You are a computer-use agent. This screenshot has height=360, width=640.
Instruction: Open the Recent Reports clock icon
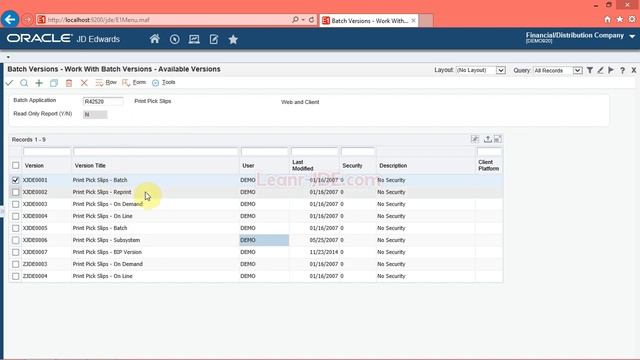point(175,39)
